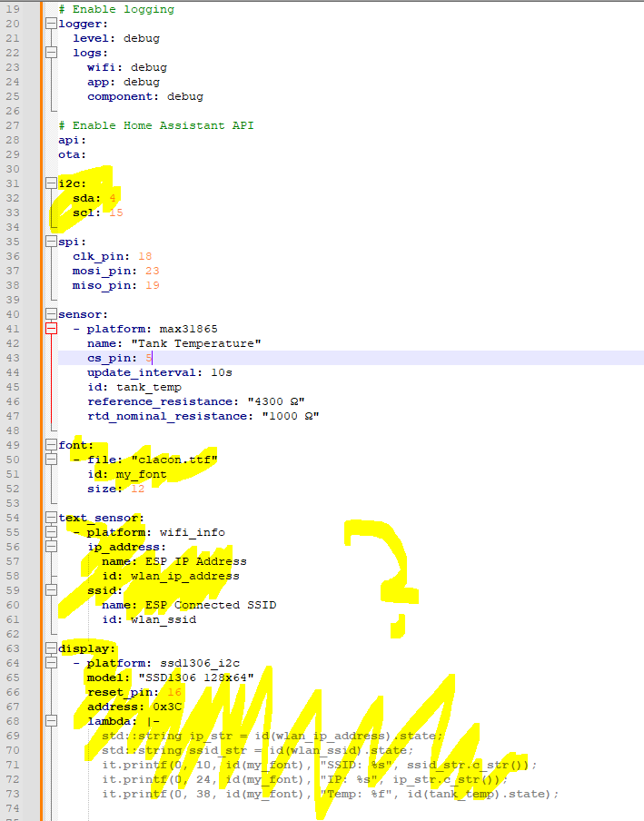Collapse the lambda block fold marker

coord(51,721)
